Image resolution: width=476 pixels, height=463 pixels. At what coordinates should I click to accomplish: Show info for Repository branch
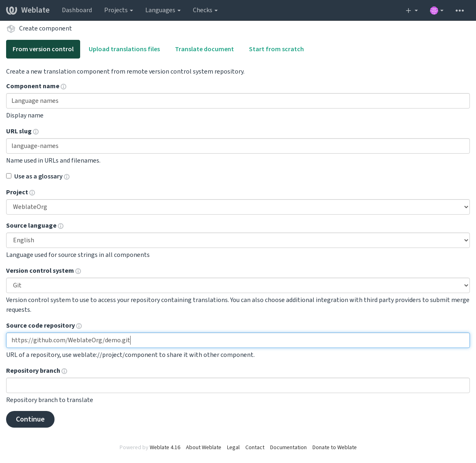(64, 371)
